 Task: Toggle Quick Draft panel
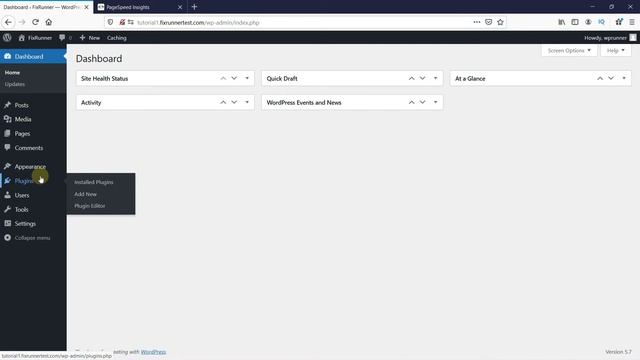tap(436, 78)
